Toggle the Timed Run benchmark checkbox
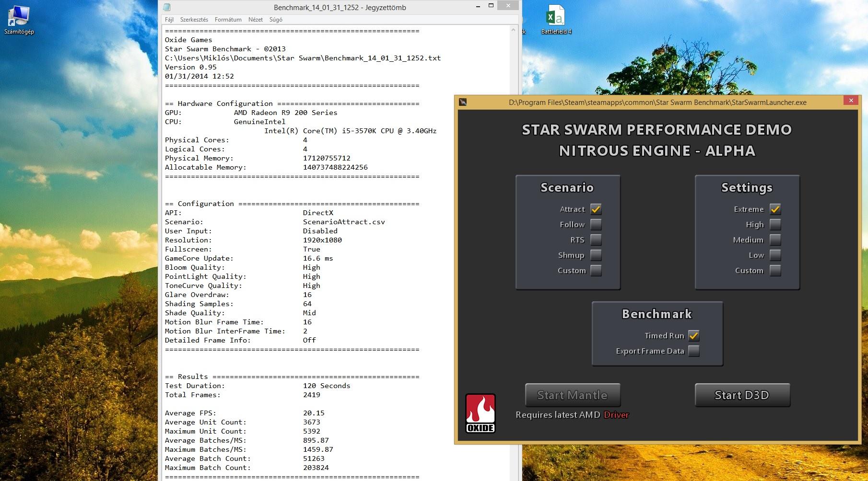 [693, 336]
